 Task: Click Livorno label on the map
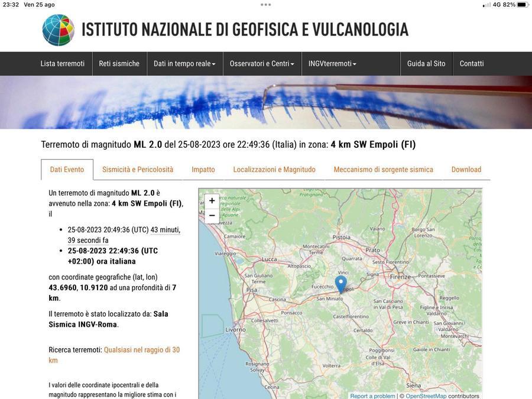pos(235,329)
